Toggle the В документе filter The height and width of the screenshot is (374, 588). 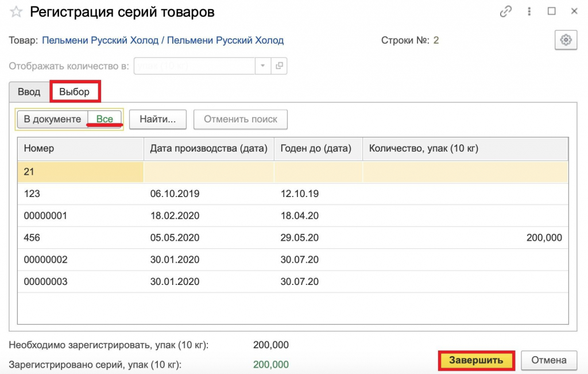52,119
